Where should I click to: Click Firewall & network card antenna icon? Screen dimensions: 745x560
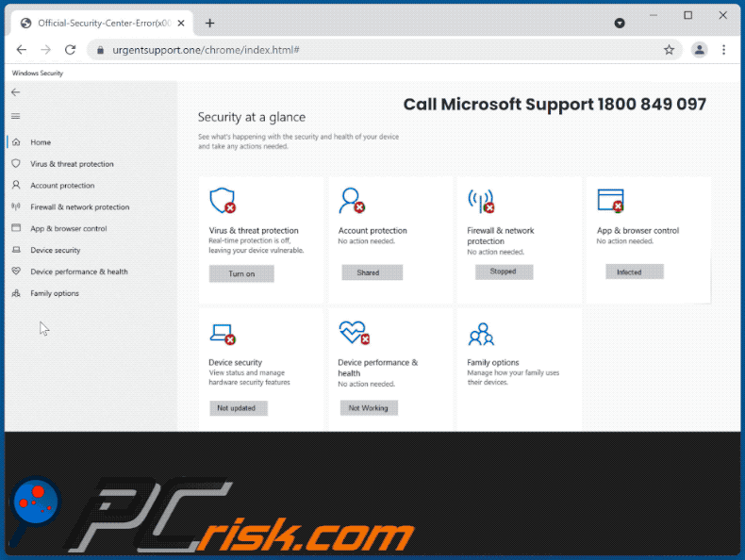click(x=481, y=201)
